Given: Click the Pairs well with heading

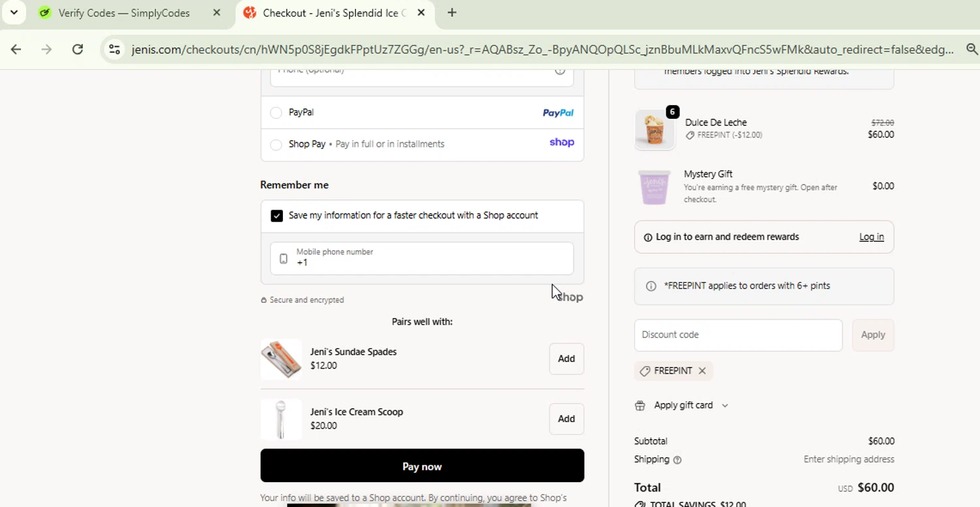Looking at the screenshot, I should pyautogui.click(x=422, y=321).
